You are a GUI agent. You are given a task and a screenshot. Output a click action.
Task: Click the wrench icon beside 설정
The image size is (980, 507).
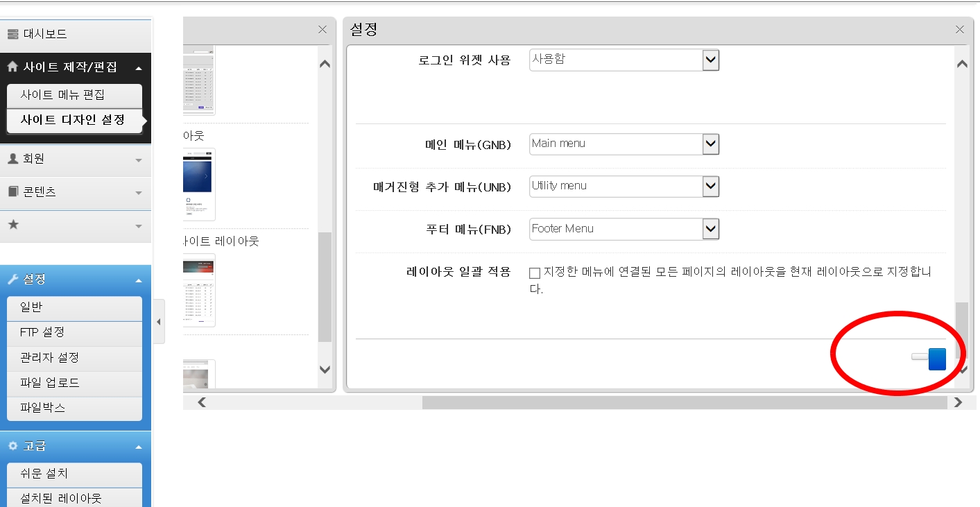pos(12,280)
